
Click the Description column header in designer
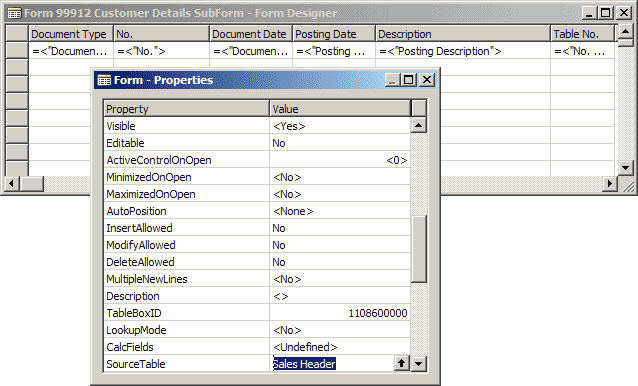click(463, 34)
